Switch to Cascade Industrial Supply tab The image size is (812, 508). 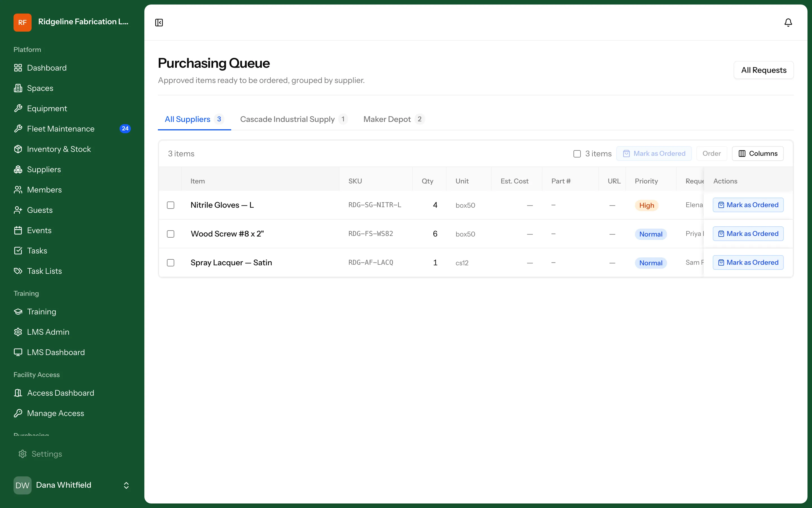294,119
